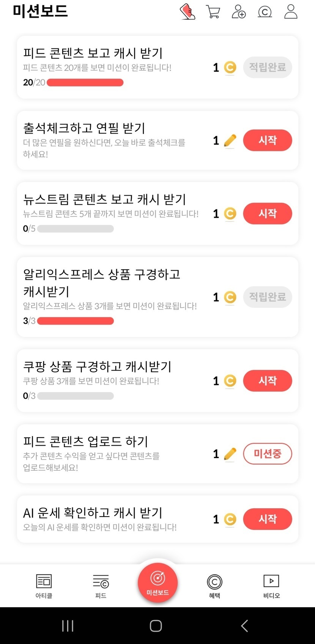Image resolution: width=315 pixels, height=644 pixels.
Task: Switch to the 아티클 tab
Action: [44, 586]
